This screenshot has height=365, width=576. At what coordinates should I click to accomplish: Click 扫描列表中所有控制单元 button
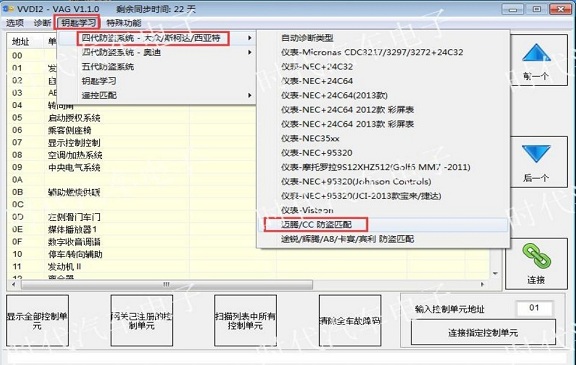[x=245, y=321]
